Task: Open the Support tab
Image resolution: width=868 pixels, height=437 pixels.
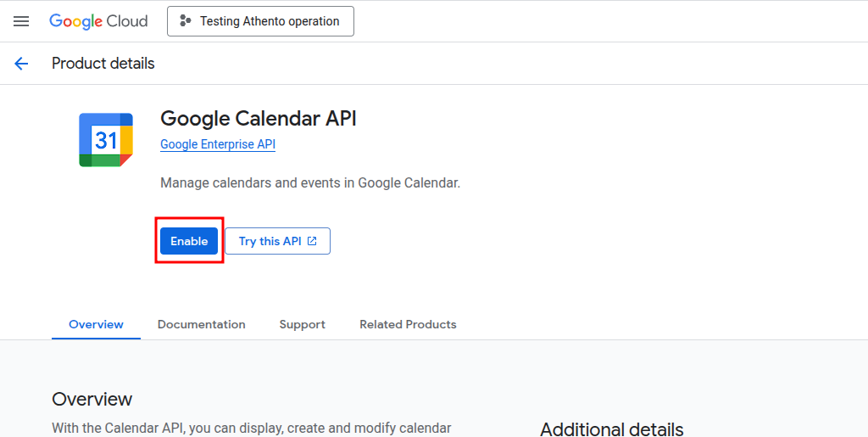Action: pyautogui.click(x=303, y=324)
